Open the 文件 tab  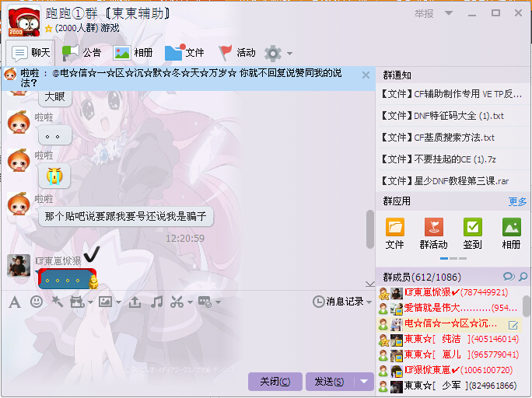tap(184, 53)
